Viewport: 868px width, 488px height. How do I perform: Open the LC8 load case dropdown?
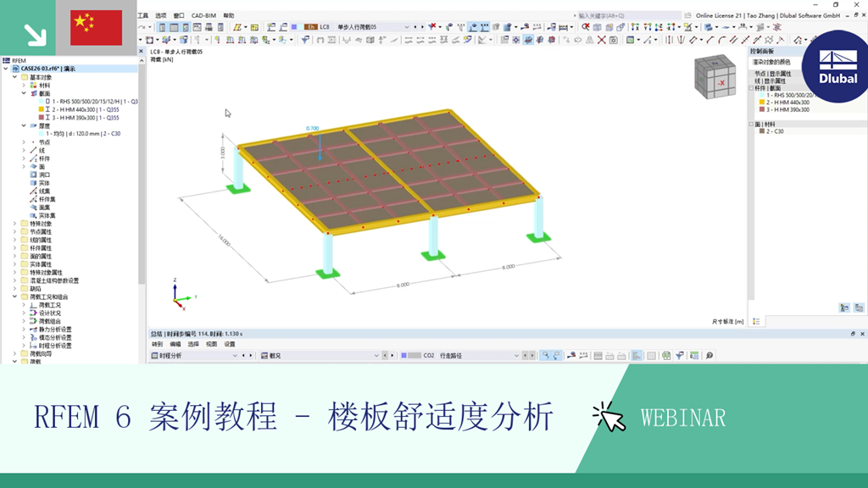(x=406, y=26)
